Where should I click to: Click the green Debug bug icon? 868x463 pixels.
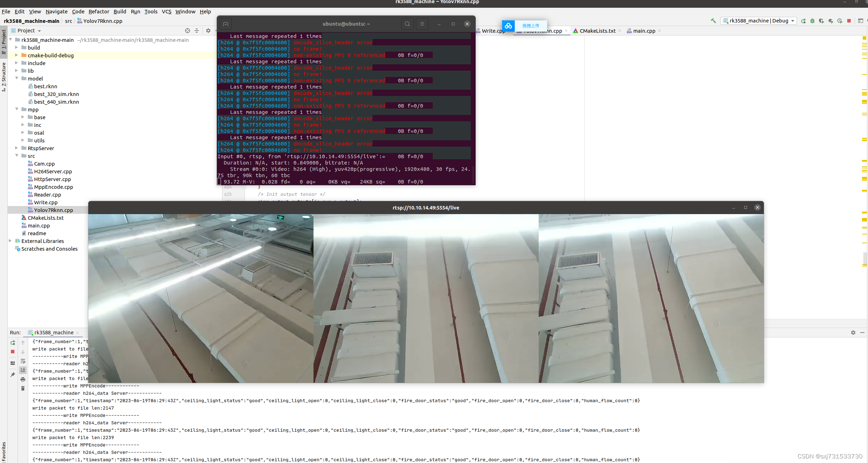[x=812, y=21]
